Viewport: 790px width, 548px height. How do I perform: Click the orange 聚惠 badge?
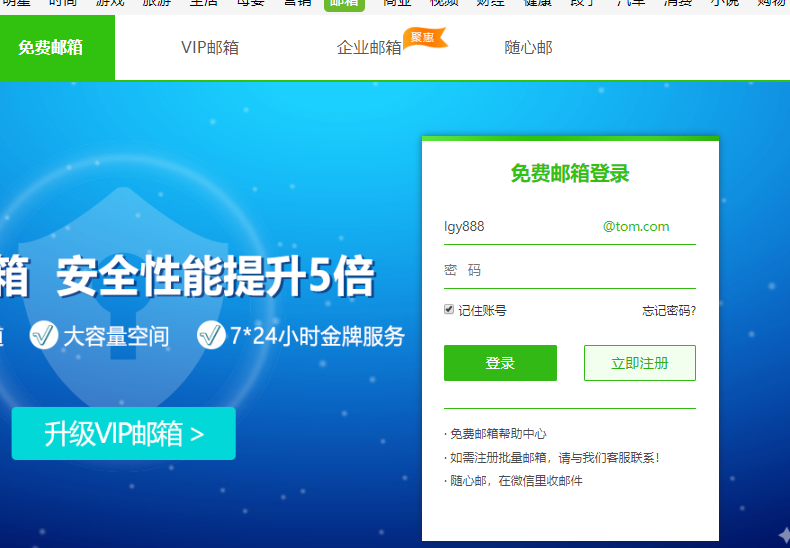coord(424,38)
